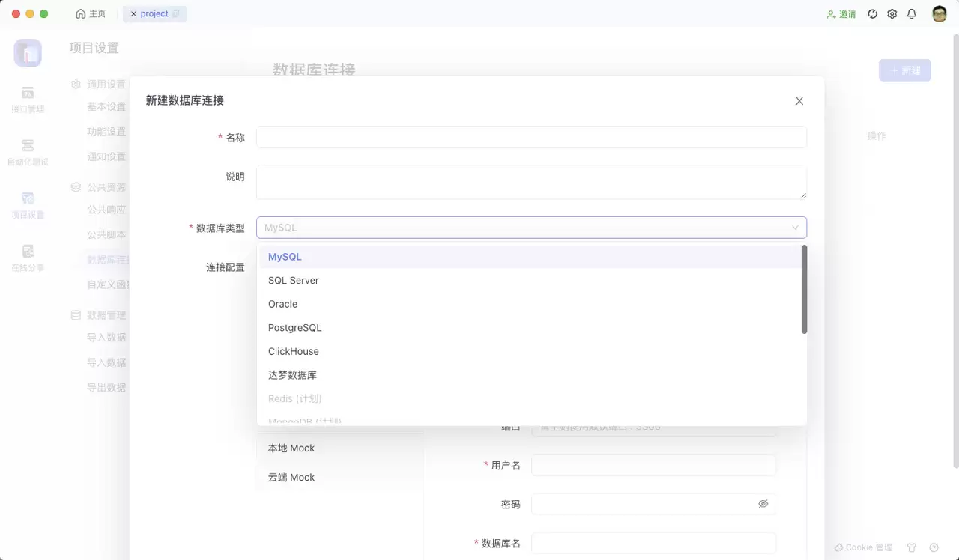Click the 数据管理 database section header
The height and width of the screenshot is (560, 959).
tap(98, 315)
